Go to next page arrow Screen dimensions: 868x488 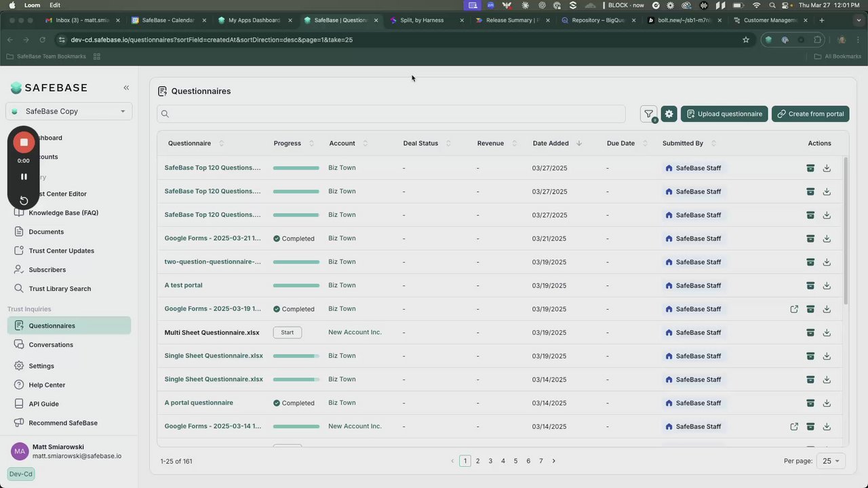[553, 461]
